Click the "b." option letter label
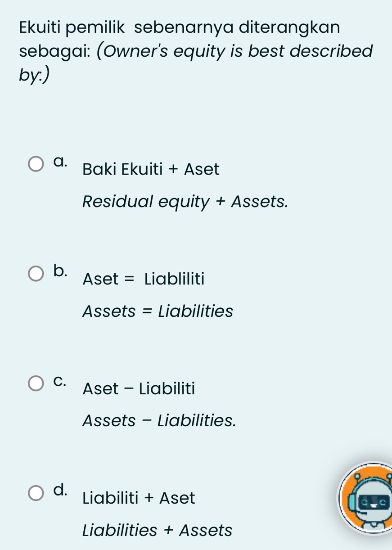The image size is (392, 550). click(60, 270)
